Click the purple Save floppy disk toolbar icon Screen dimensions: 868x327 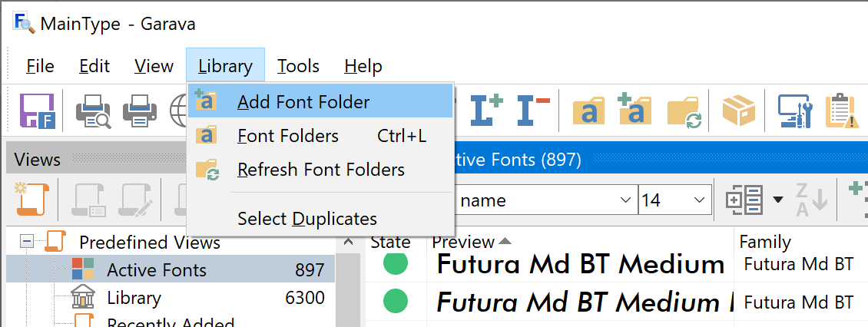tap(37, 111)
